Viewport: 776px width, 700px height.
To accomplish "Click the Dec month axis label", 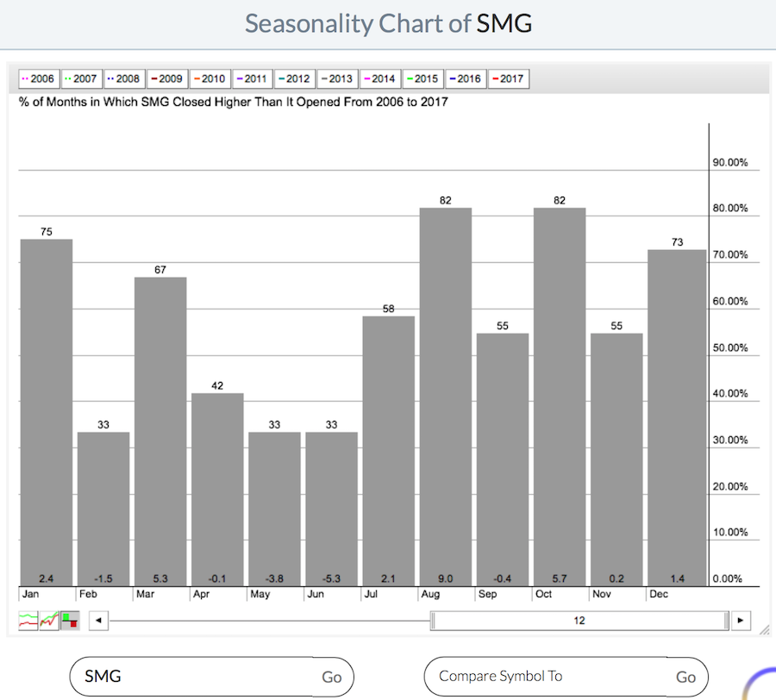I will 659,594.
